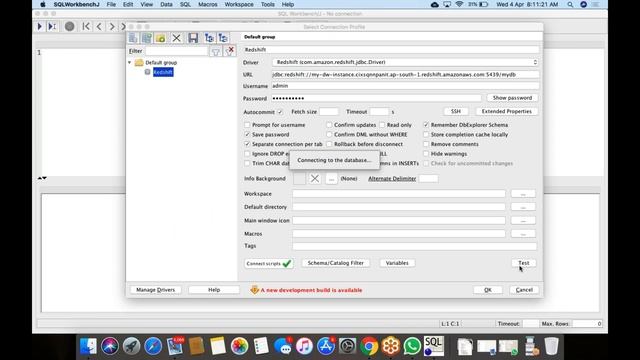Create a new connection profile

(133, 38)
